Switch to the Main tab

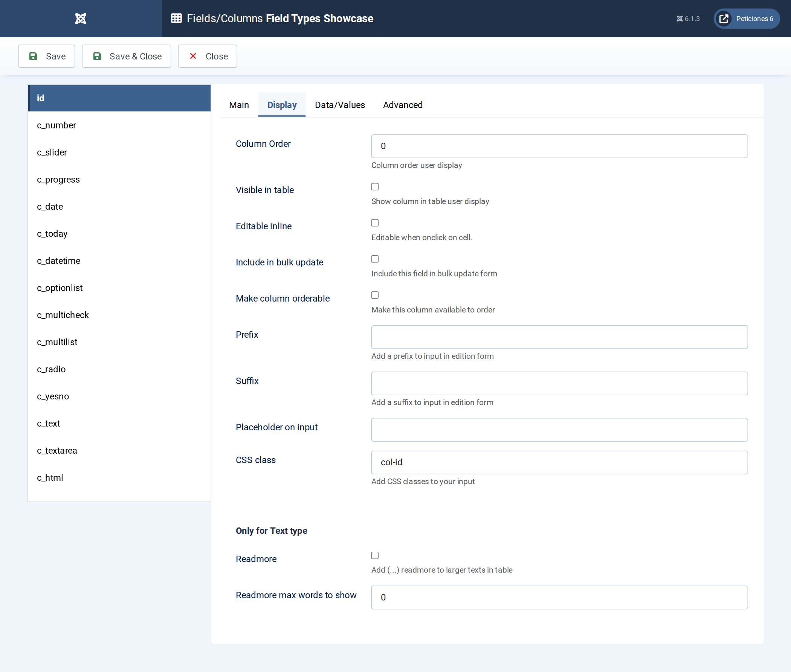click(x=239, y=105)
